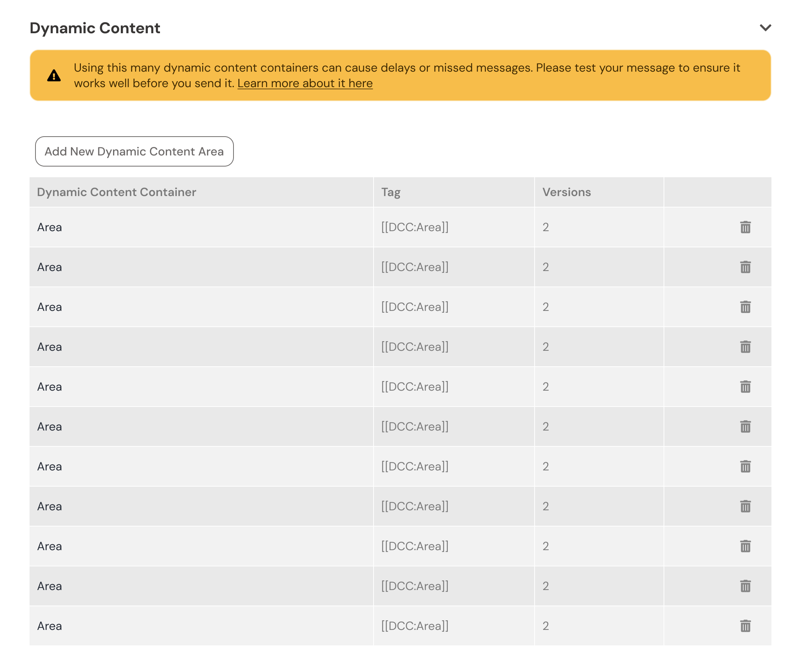Click Dynamic Content Container column header
This screenshot has height=672, width=801.
click(116, 192)
